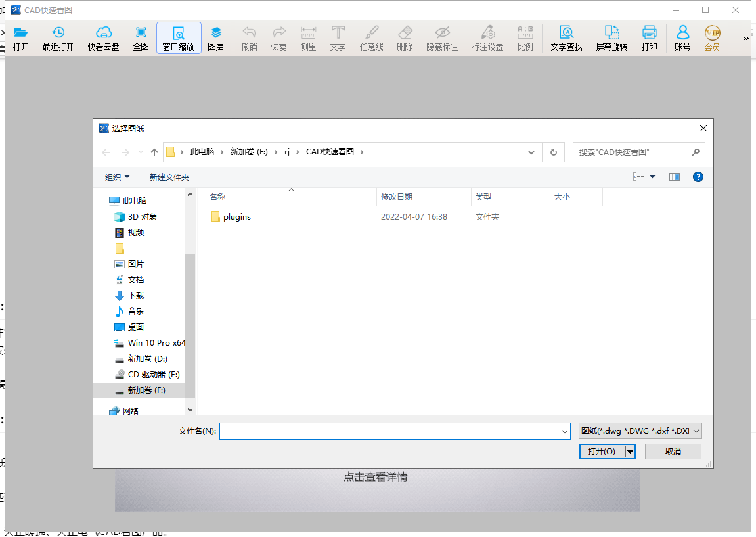Click the 打开(O) button

point(602,451)
